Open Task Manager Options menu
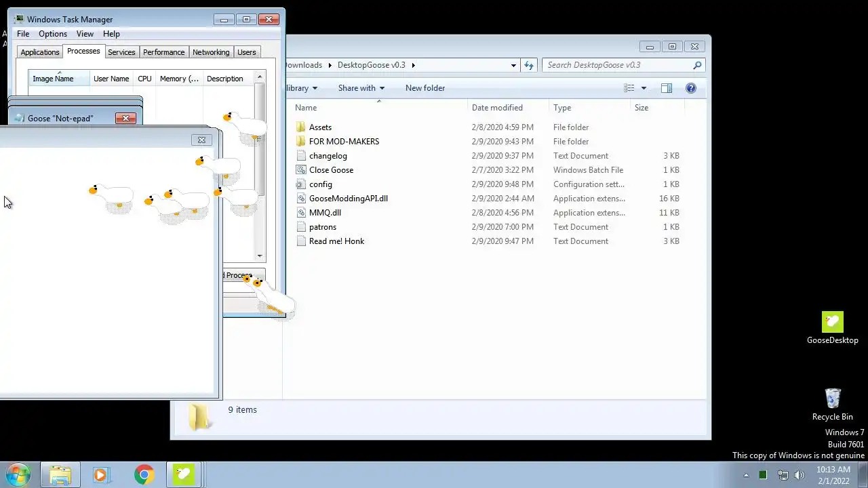The image size is (868, 488). tap(53, 34)
